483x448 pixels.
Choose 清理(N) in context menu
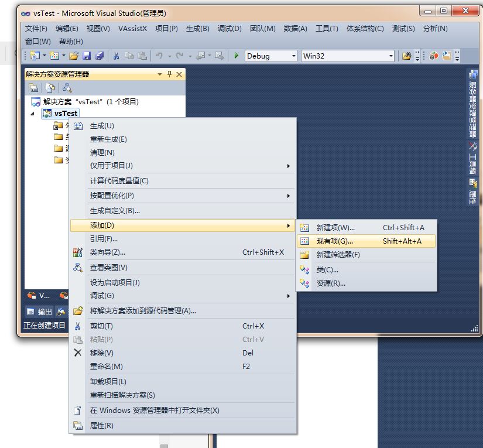pos(183,152)
